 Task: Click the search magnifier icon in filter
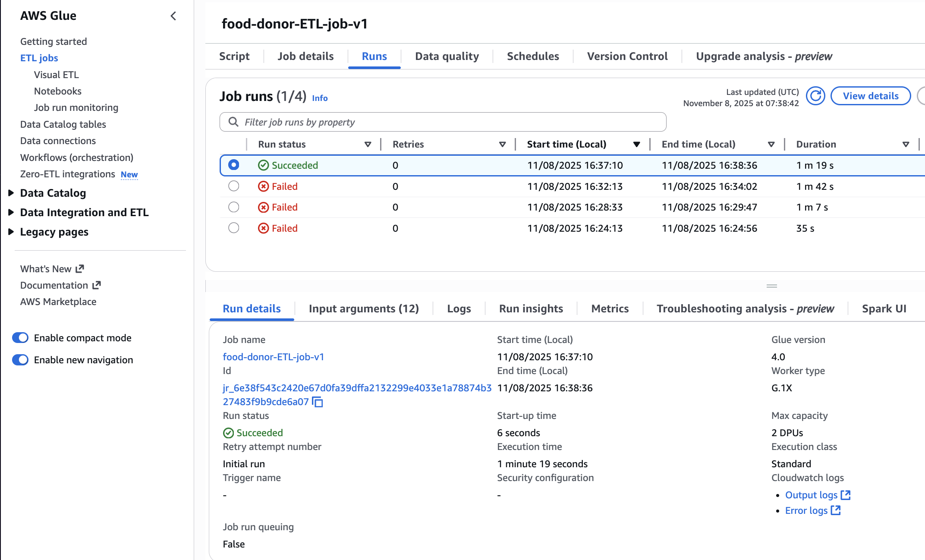[x=233, y=122]
